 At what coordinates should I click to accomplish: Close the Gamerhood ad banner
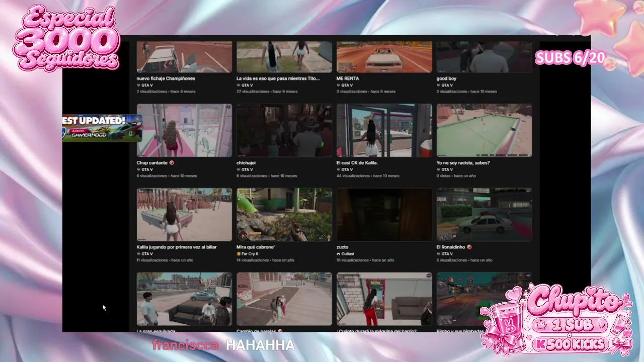point(138,119)
